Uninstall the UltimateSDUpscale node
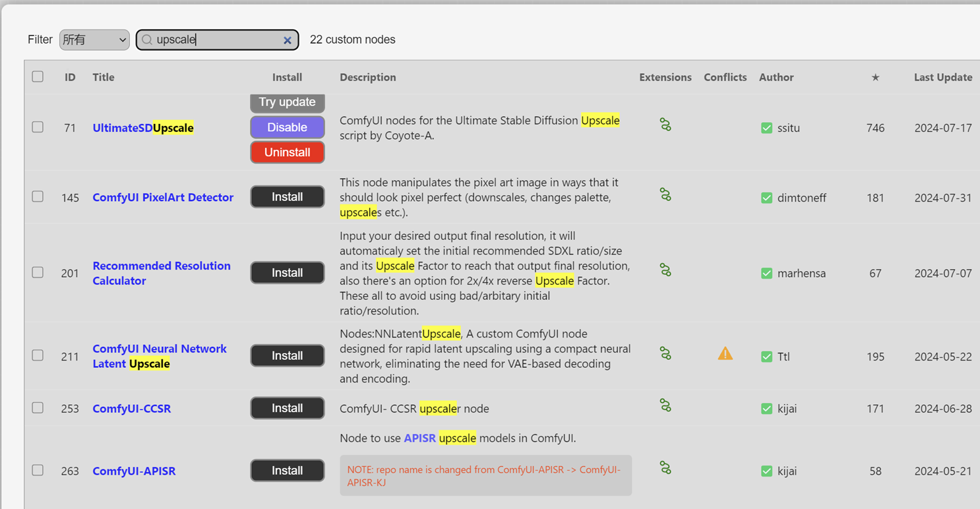Screen dimensions: 980x509 point(288,152)
